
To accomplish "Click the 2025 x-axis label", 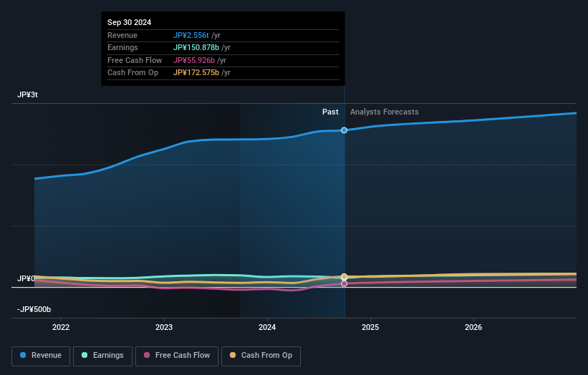I will click(370, 328).
